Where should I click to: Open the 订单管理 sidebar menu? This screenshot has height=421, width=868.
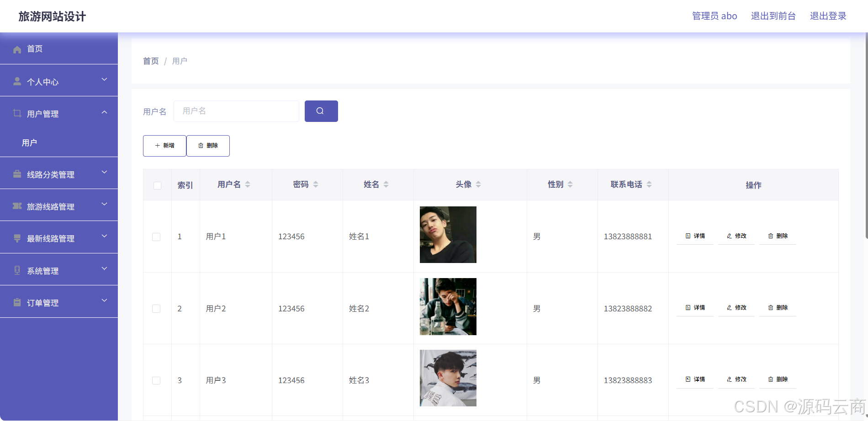pos(59,302)
